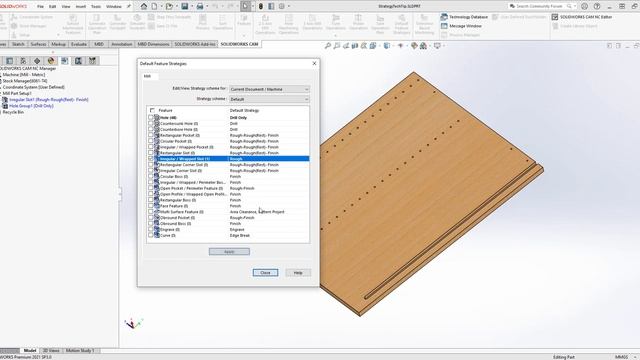The width and height of the screenshot is (640, 360).
Task: Select Hole Group1 [Drill Only] in the tree
Action: 31,106
